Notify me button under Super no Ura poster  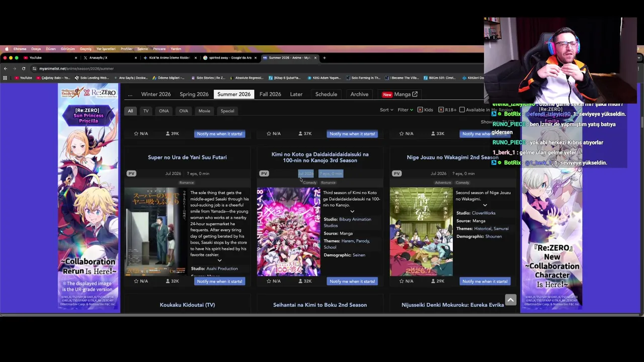[x=219, y=282]
